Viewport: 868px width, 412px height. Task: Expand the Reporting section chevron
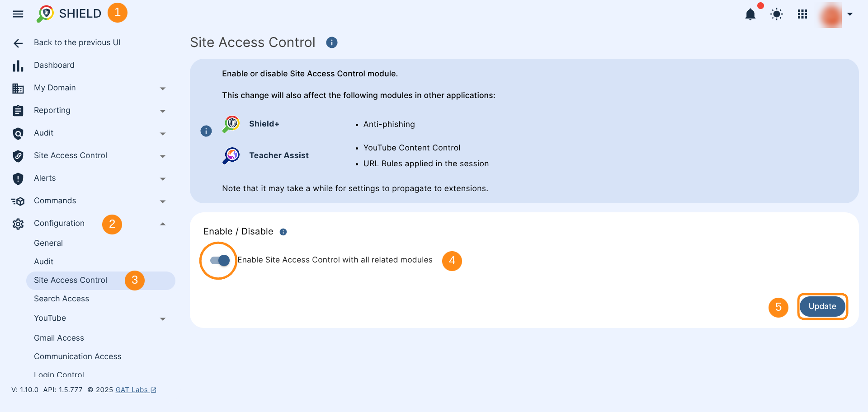click(163, 111)
